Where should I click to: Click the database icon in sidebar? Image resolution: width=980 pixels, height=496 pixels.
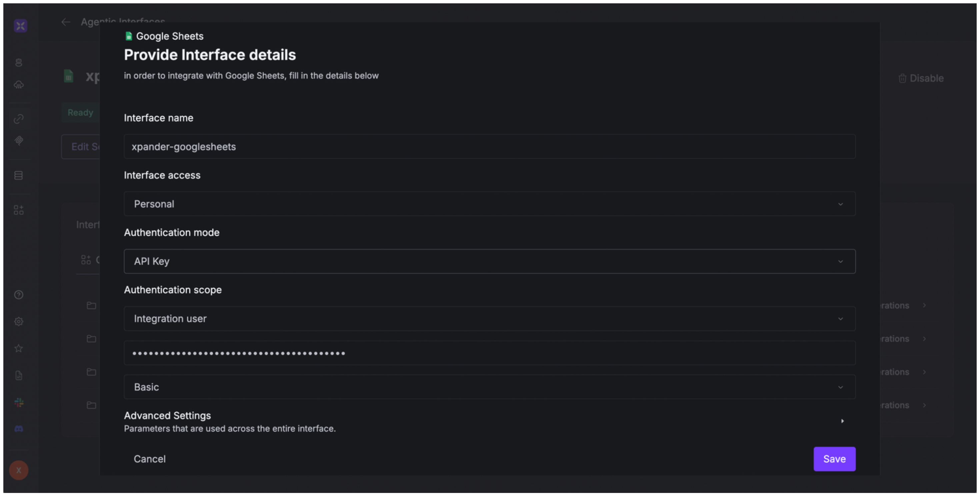19,175
